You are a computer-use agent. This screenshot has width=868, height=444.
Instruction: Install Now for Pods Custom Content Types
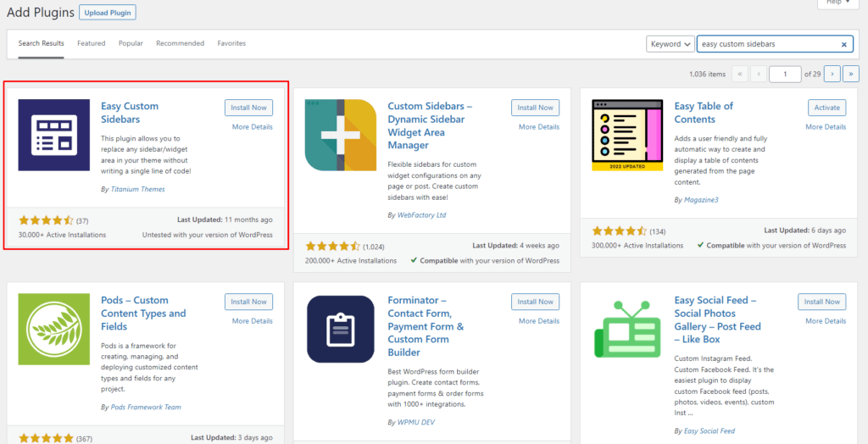coord(248,302)
